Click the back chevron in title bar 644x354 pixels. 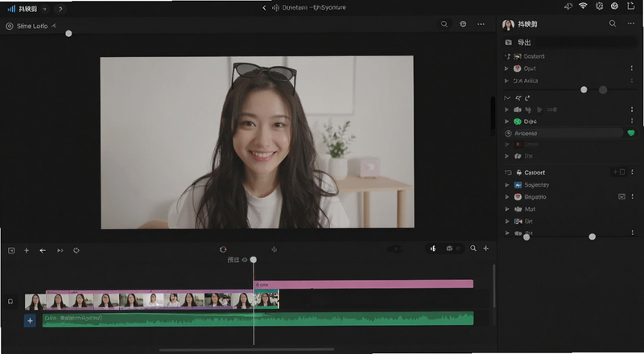coord(264,8)
